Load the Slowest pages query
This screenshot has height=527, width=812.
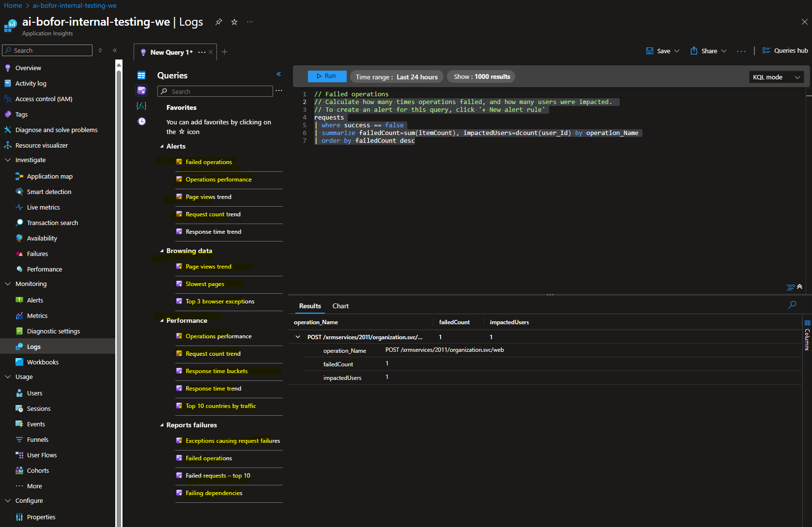[205, 284]
